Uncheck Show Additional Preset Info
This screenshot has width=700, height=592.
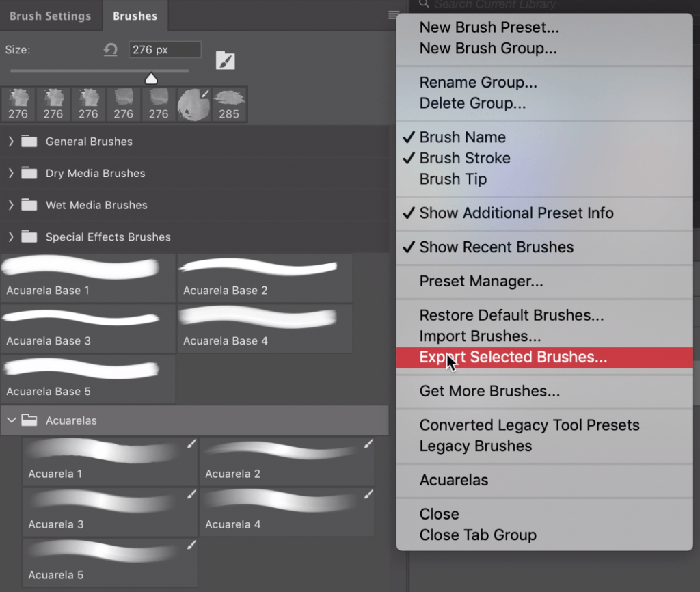(516, 213)
